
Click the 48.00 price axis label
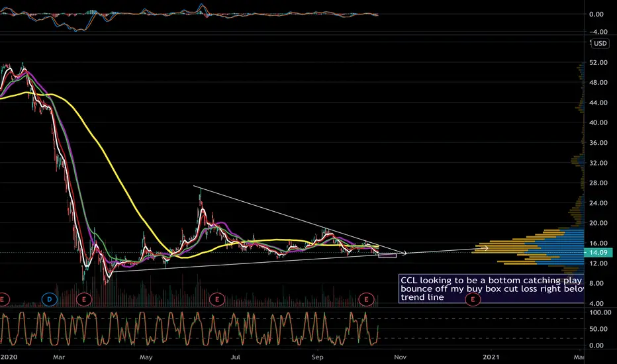pyautogui.click(x=598, y=83)
